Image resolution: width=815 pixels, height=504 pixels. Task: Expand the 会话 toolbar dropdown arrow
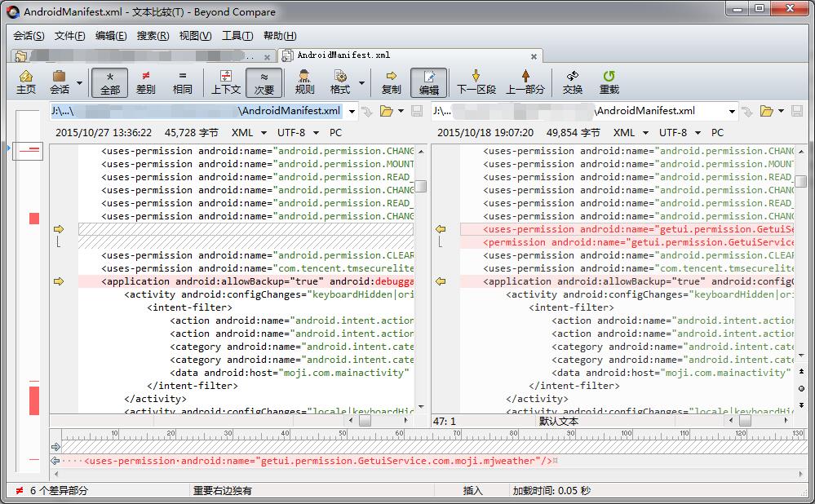79,82
